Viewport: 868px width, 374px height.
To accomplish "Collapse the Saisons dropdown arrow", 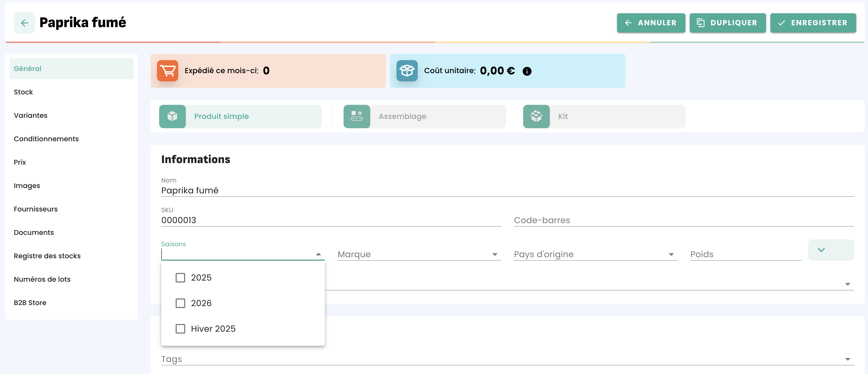I will 318,254.
